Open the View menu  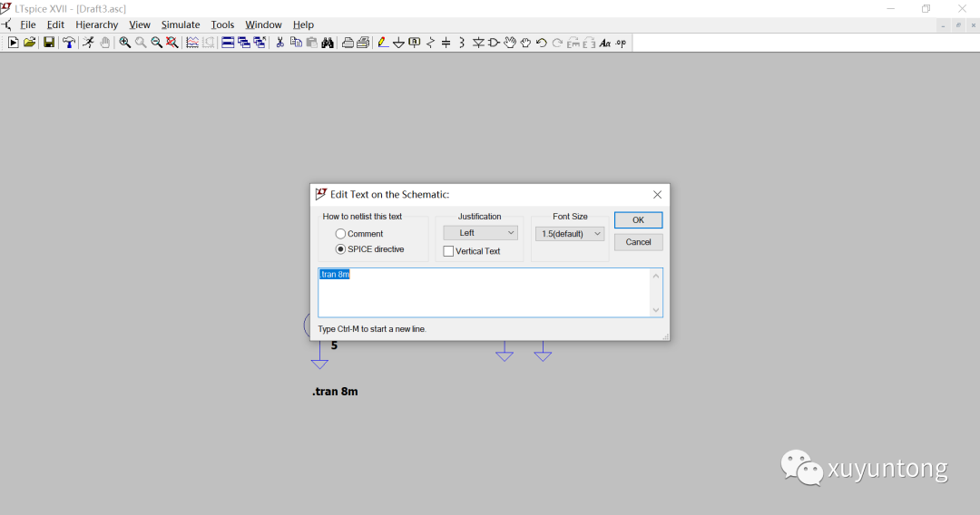(140, 24)
